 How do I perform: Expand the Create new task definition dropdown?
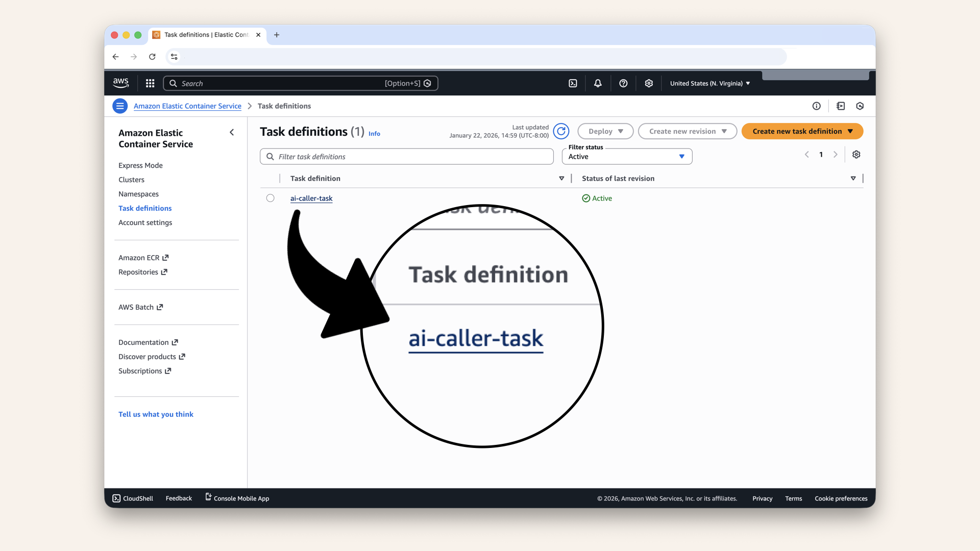[802, 131]
